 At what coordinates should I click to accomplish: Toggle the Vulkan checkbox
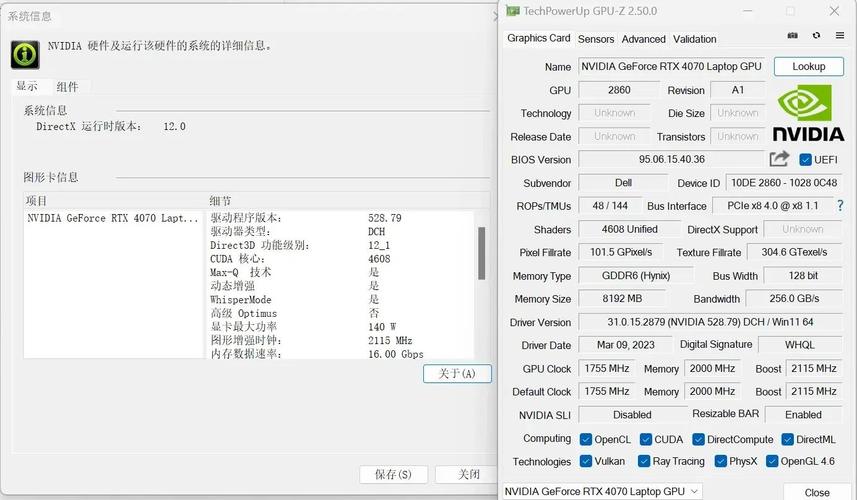[586, 461]
